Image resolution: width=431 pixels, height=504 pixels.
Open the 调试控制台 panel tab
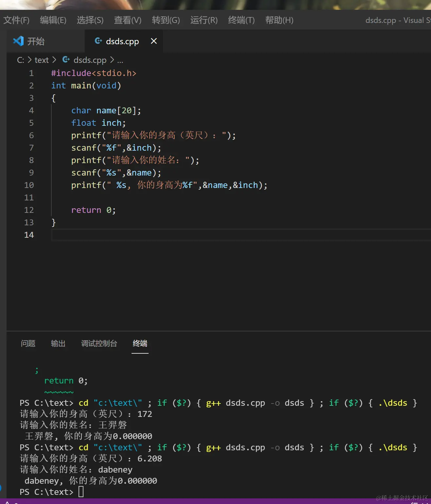click(99, 343)
